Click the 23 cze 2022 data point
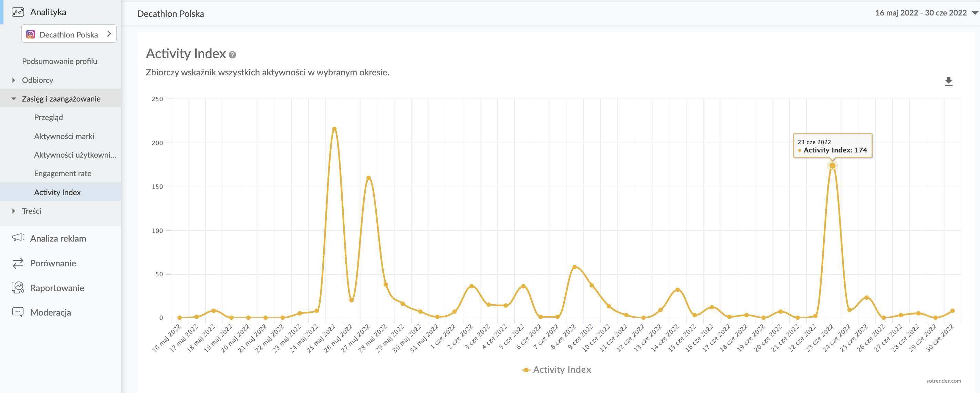 click(832, 166)
